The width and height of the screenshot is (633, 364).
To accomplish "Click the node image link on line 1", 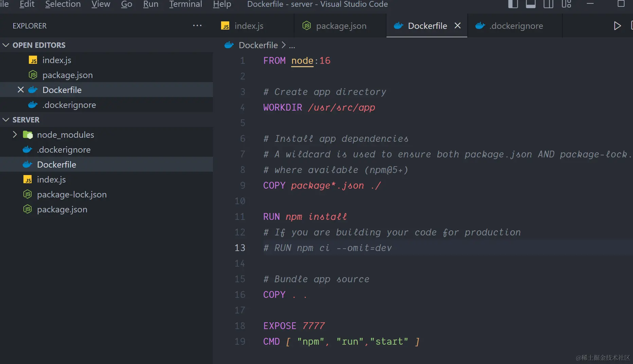I will pos(302,61).
